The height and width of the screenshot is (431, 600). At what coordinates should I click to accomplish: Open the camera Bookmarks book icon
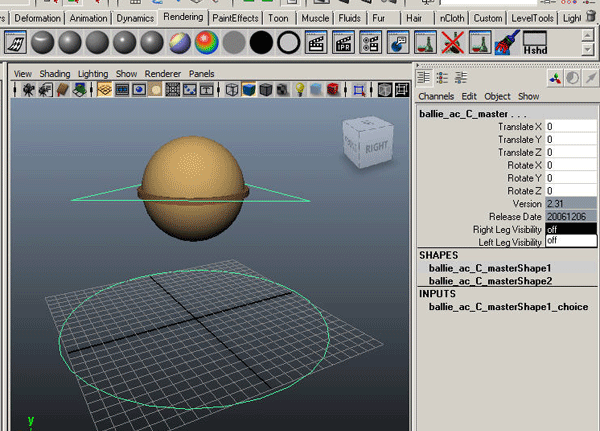[62, 90]
